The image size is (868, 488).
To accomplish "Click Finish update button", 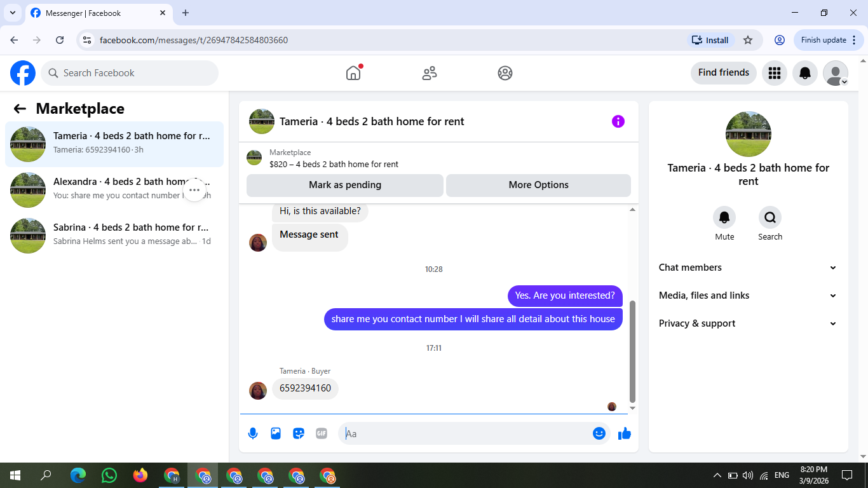I will tap(829, 40).
